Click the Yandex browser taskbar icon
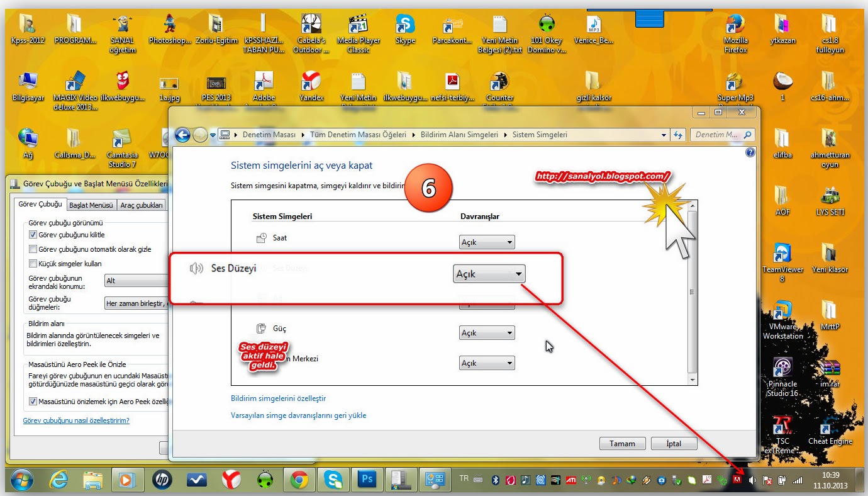Image resolution: width=868 pixels, height=496 pixels. click(231, 480)
